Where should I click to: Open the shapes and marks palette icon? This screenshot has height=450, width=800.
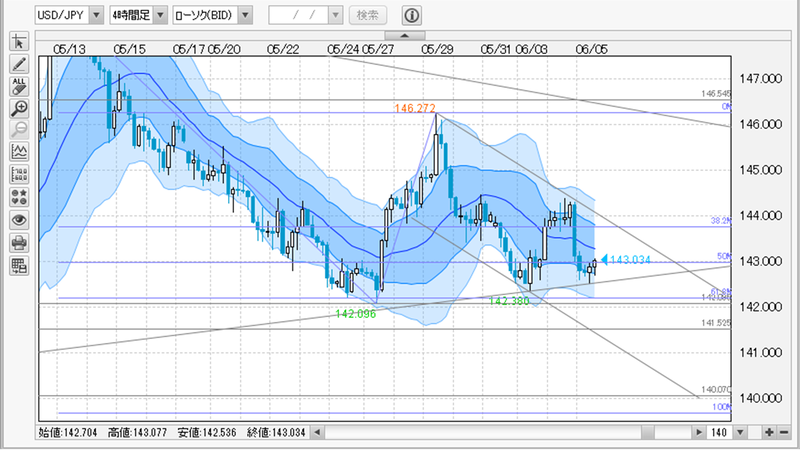point(18,197)
